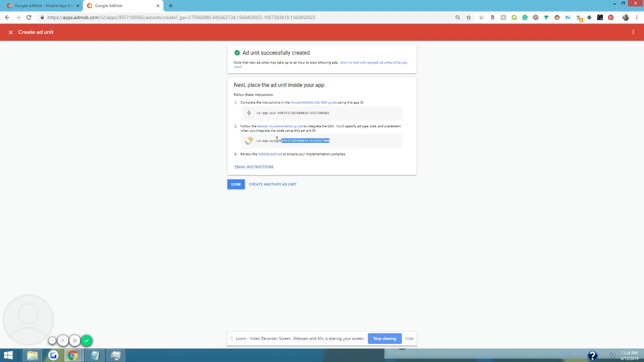Finish the Loom recording with green check
This screenshot has width=644, height=362.
[x=87, y=340]
